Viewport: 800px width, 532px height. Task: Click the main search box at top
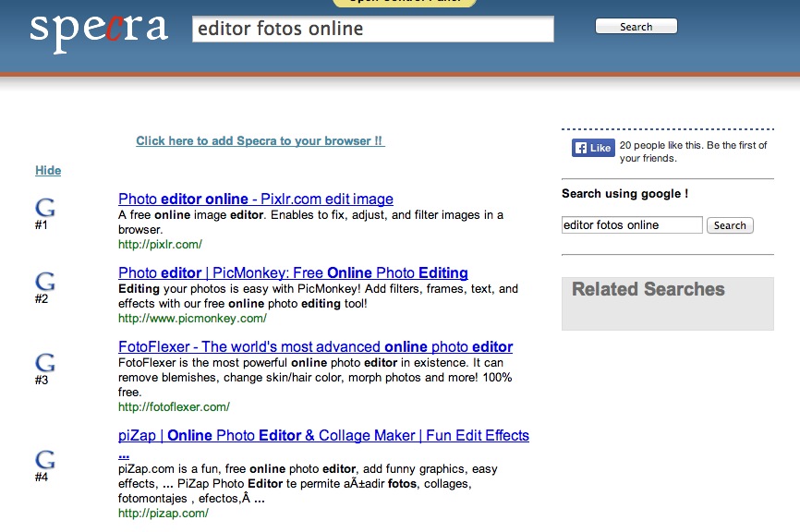[x=372, y=29]
